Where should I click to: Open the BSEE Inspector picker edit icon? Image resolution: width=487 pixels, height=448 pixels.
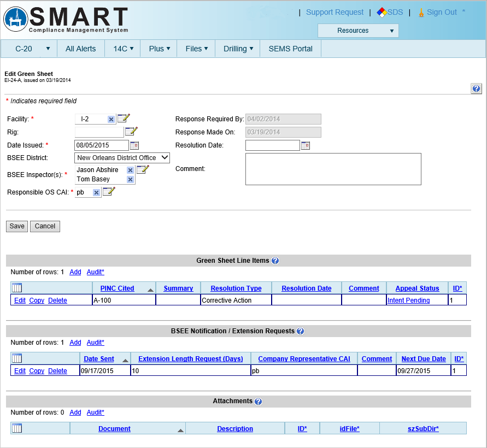[143, 169]
